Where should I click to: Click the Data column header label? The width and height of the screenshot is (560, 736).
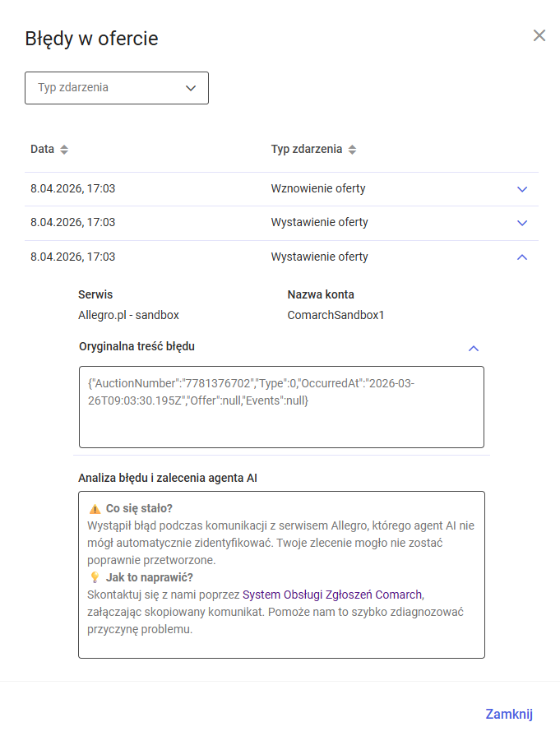click(x=42, y=150)
